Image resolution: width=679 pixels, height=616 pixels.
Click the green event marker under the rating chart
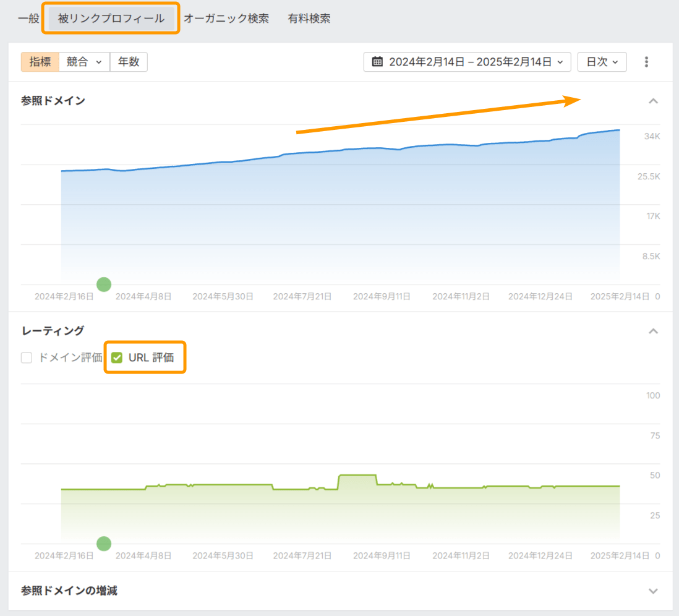(104, 544)
